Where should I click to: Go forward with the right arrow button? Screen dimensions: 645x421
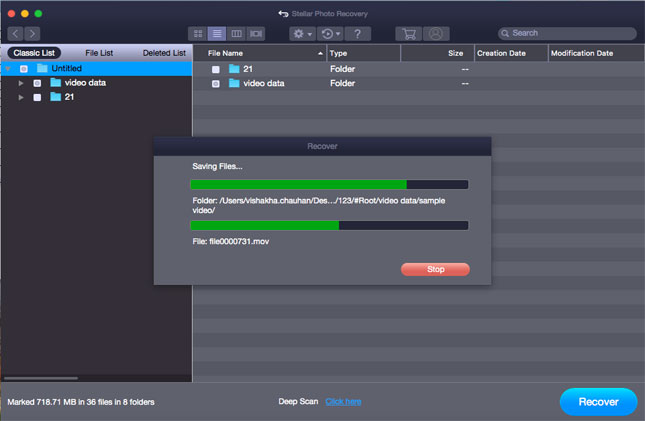pos(32,33)
